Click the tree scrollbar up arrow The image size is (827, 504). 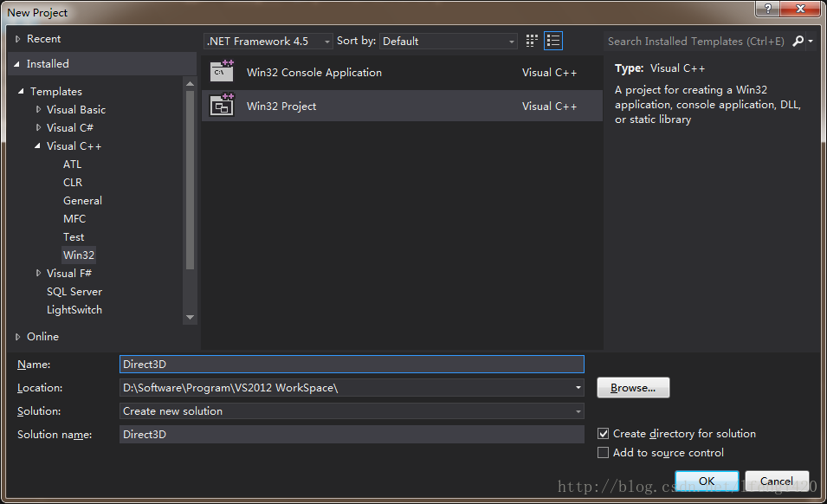point(190,84)
